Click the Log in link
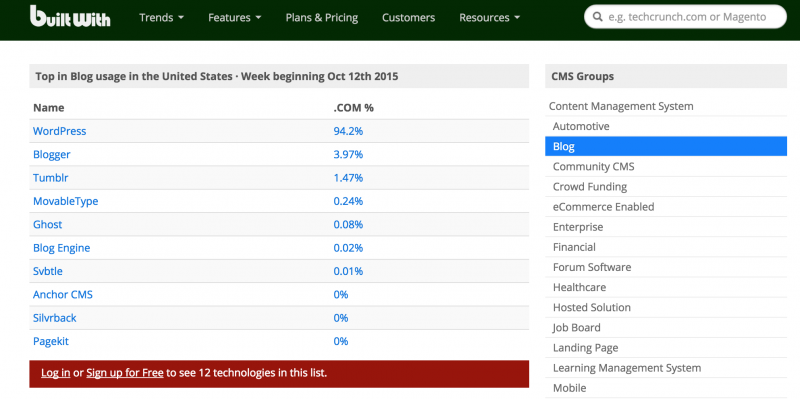This screenshot has height=399, width=800. [56, 373]
